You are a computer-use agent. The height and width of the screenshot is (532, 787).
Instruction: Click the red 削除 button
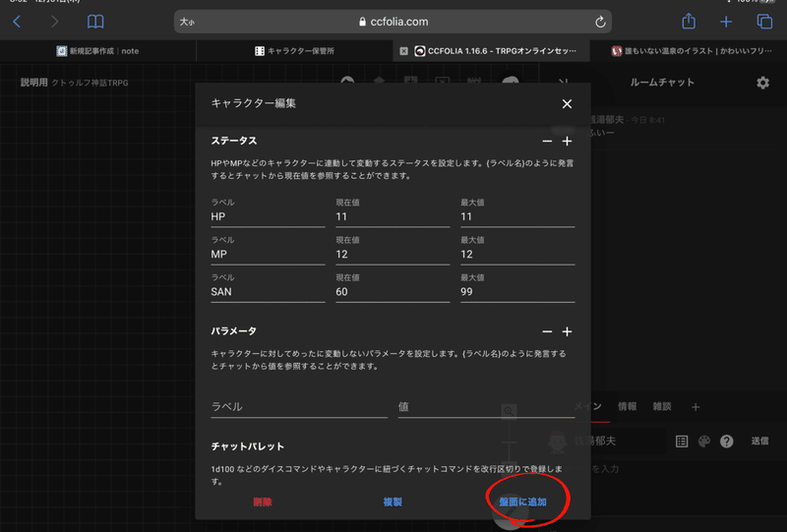tap(263, 502)
